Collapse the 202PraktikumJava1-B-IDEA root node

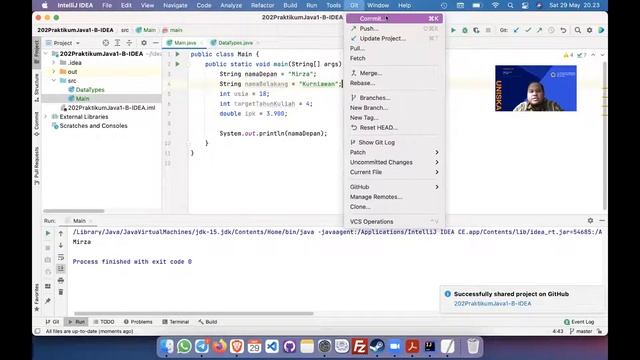tap(46, 54)
